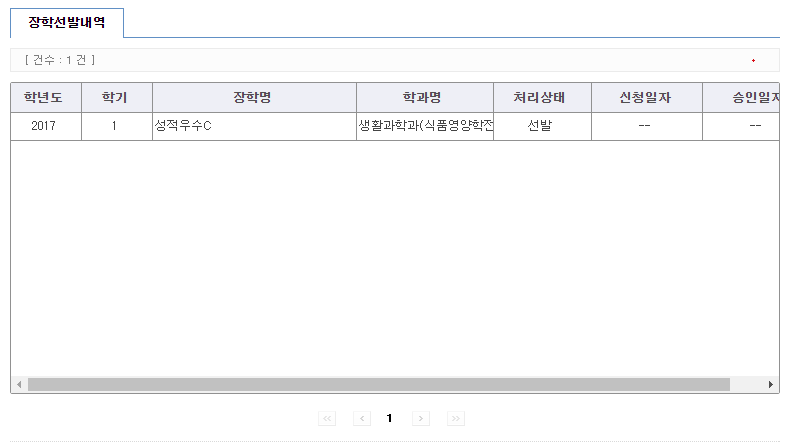799x443 pixels.
Task: Click the empty 신청일자 cell showing --
Action: [x=647, y=126]
